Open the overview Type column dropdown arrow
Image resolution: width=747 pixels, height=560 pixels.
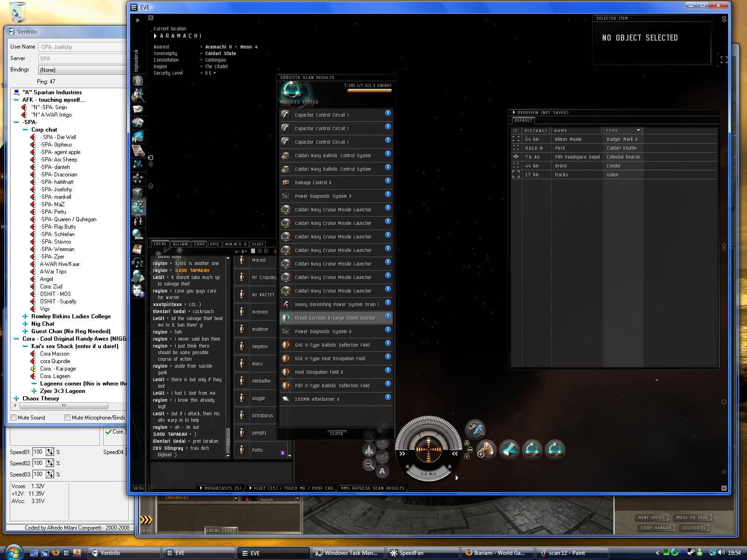coord(638,130)
